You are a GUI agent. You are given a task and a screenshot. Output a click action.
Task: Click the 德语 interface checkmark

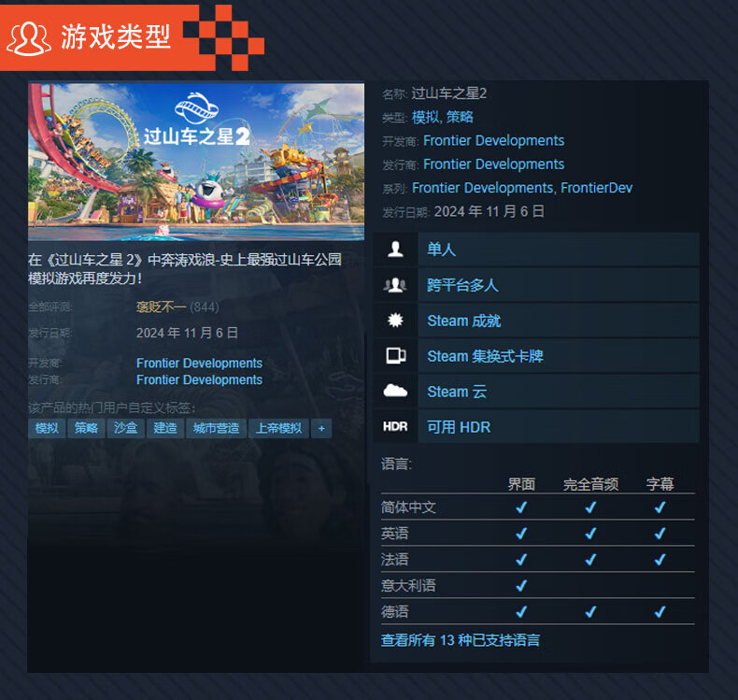(521, 612)
